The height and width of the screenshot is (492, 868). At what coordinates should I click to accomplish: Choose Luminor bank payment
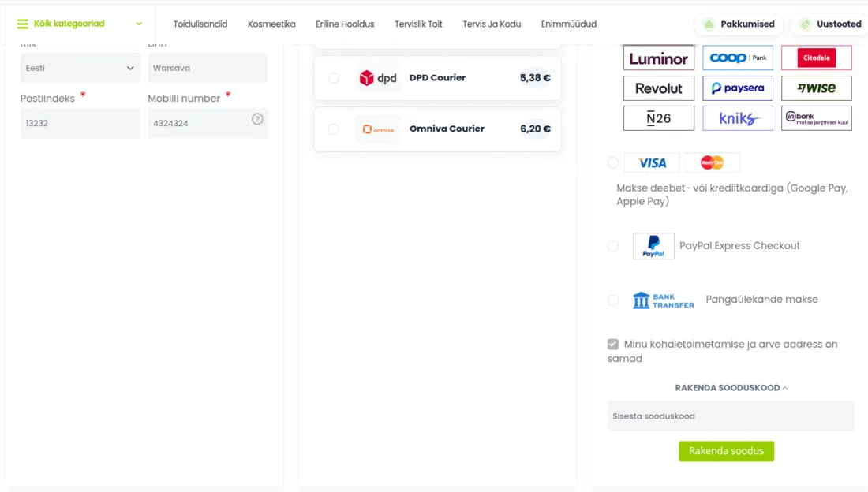(659, 58)
